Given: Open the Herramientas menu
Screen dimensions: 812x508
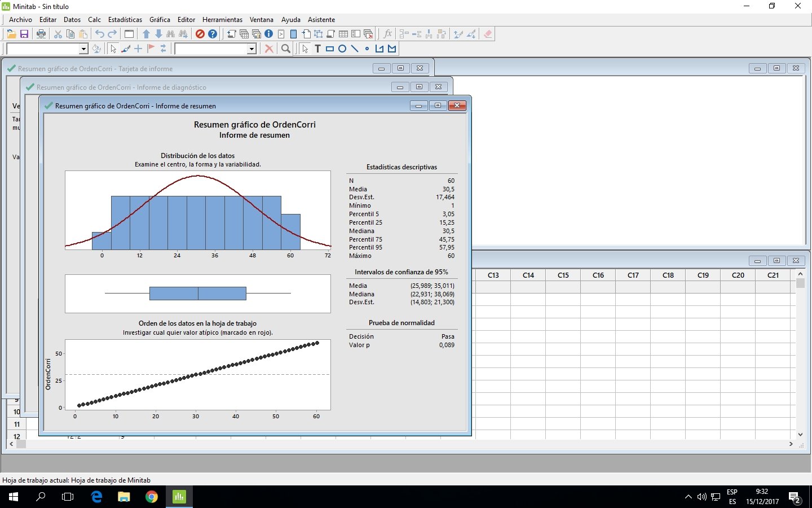Looking at the screenshot, I should coord(222,20).
